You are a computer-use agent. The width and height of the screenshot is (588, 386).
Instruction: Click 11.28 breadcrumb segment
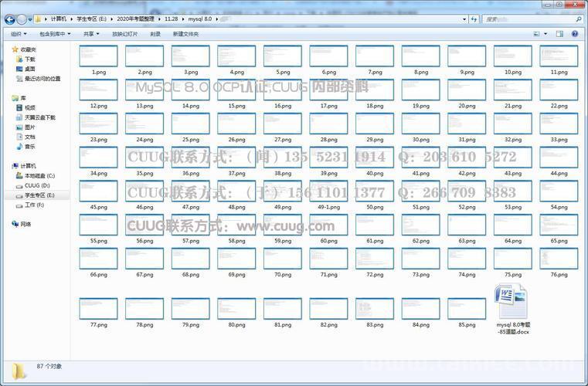pyautogui.click(x=171, y=19)
